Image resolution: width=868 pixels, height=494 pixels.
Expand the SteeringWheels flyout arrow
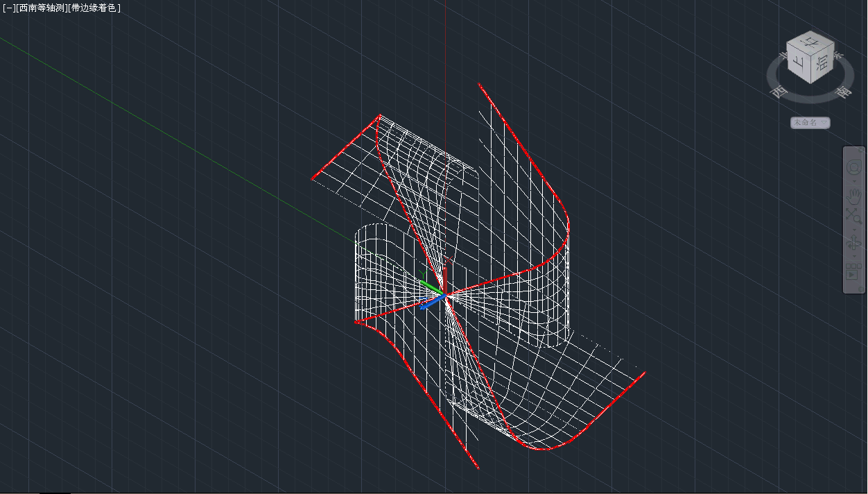(x=853, y=181)
